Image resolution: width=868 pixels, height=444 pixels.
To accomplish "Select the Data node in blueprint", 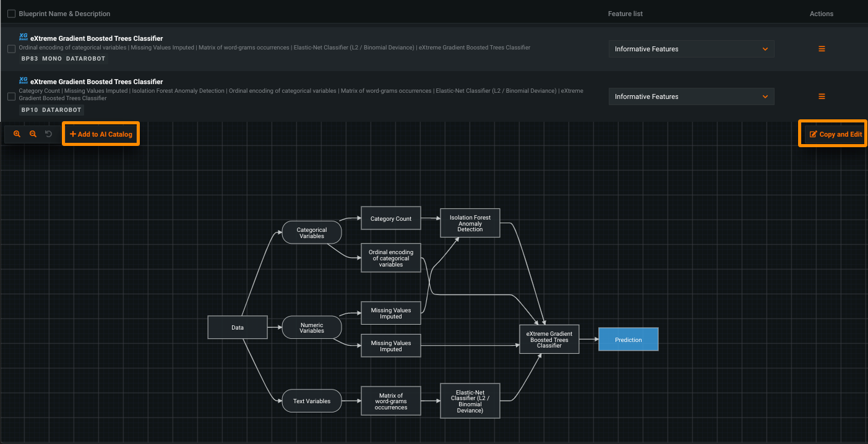I will tap(238, 328).
